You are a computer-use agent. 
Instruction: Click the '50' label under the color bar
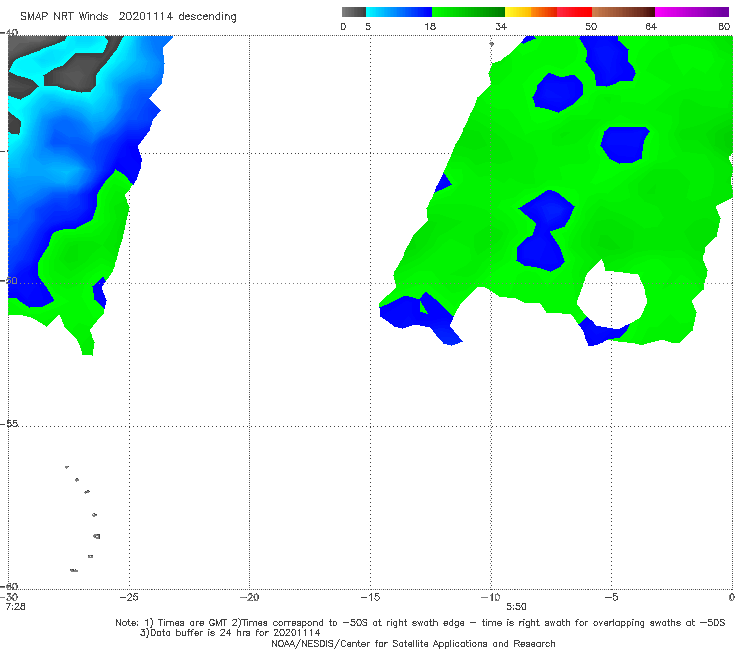pyautogui.click(x=591, y=26)
